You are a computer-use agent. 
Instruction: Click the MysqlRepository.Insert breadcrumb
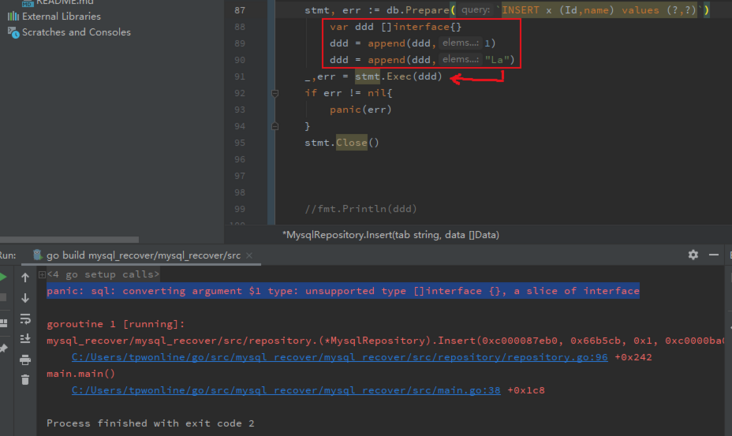point(391,235)
